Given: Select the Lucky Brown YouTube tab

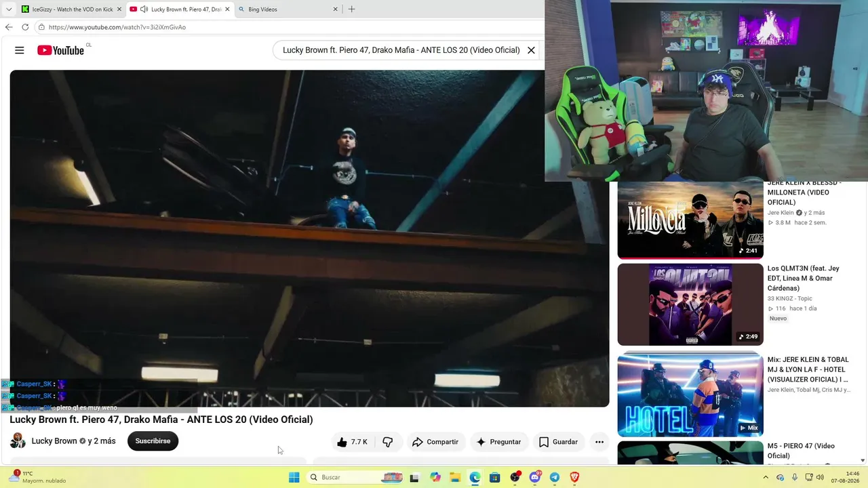Looking at the screenshot, I should [x=180, y=9].
